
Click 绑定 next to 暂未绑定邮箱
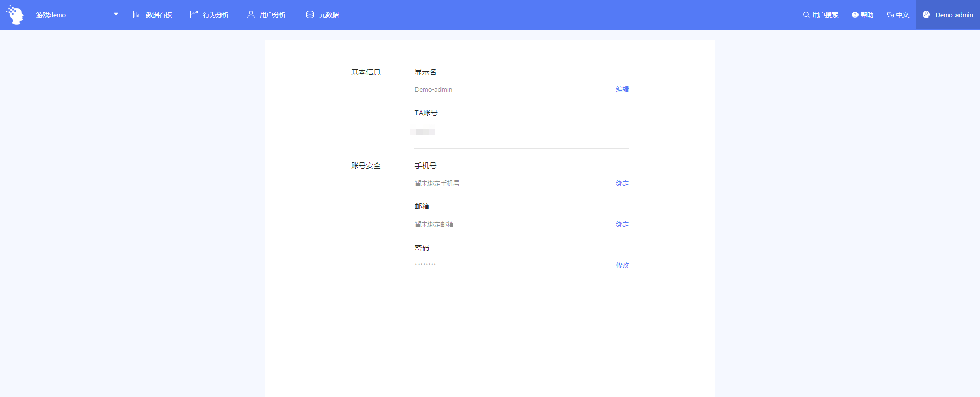[x=622, y=224]
